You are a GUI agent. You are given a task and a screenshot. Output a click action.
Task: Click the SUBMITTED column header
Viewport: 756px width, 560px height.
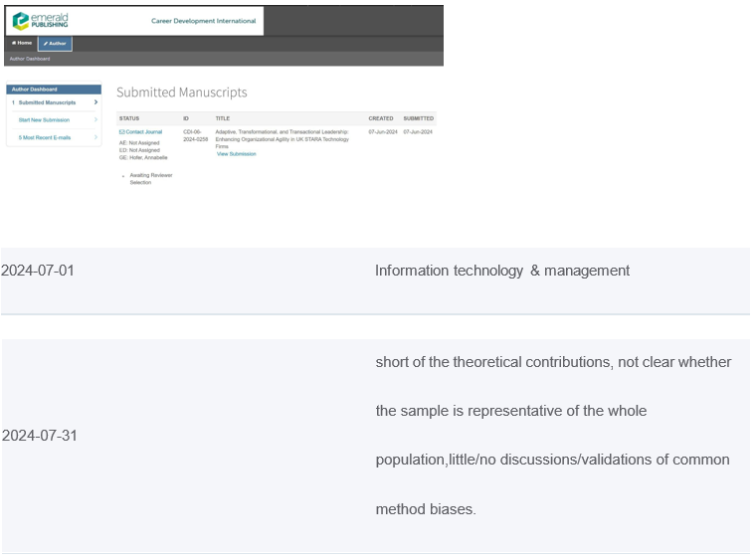click(x=418, y=118)
